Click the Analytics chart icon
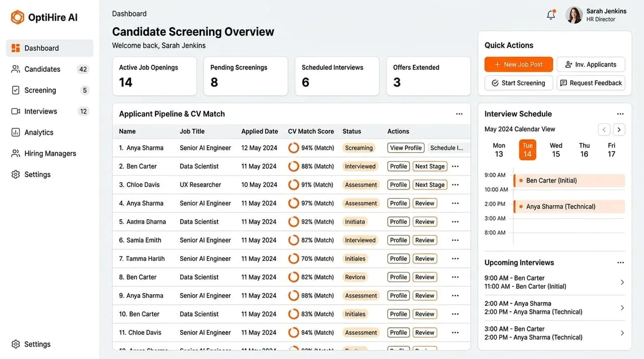This screenshot has height=359, width=644. (16, 133)
